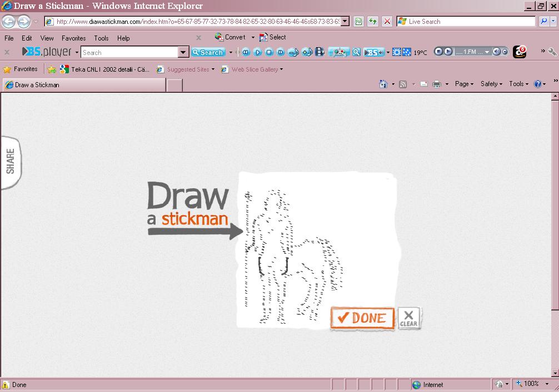The height and width of the screenshot is (392, 559).
Task: Open the Tools menu in menu bar
Action: coord(101,38)
